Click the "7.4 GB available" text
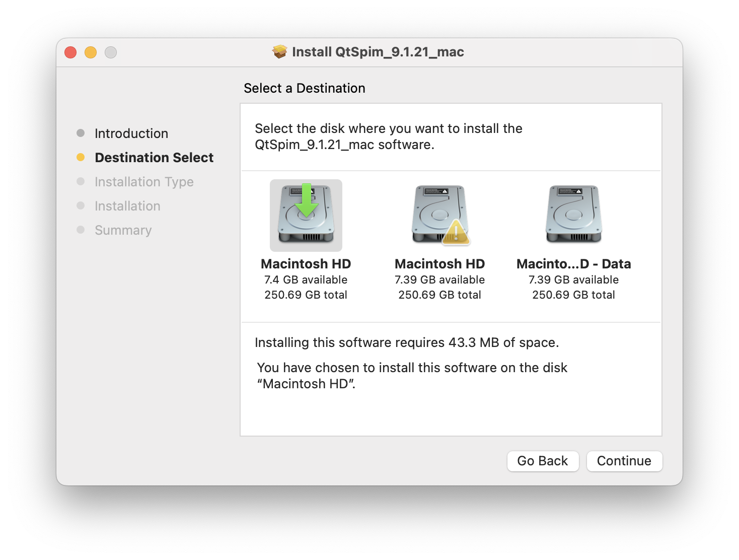This screenshot has height=560, width=739. click(x=306, y=279)
